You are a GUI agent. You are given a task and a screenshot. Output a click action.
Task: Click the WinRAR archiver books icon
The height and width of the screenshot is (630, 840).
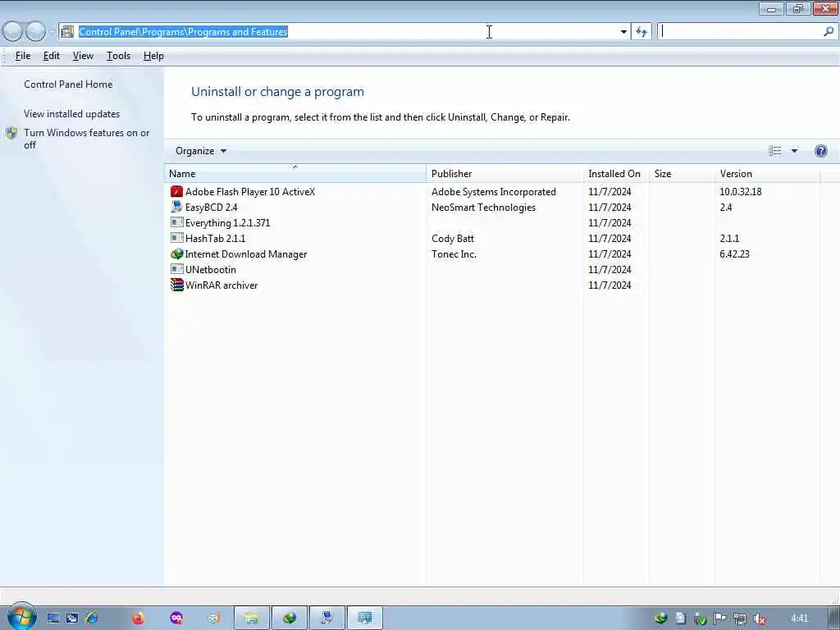177,285
